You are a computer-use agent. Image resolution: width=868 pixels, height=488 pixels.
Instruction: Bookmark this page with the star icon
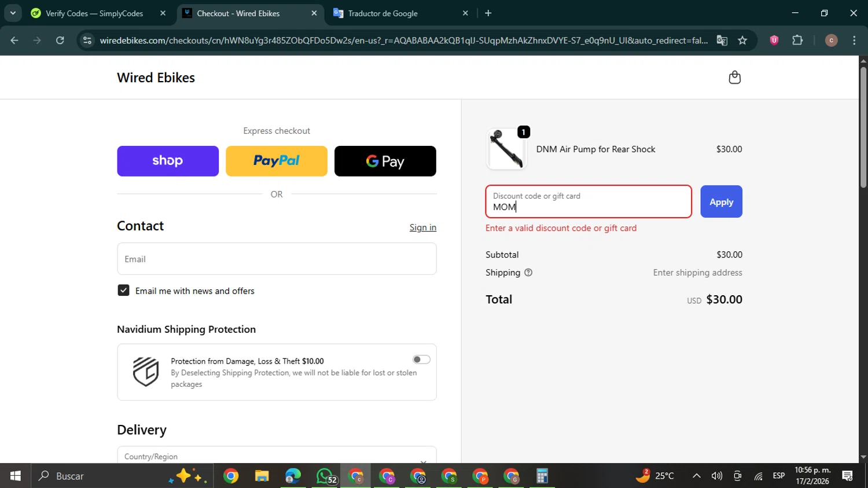click(742, 41)
